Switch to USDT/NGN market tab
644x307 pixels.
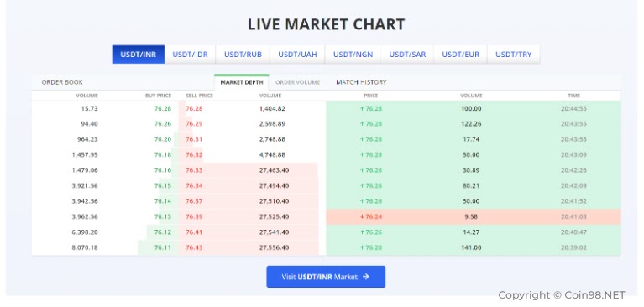353,55
